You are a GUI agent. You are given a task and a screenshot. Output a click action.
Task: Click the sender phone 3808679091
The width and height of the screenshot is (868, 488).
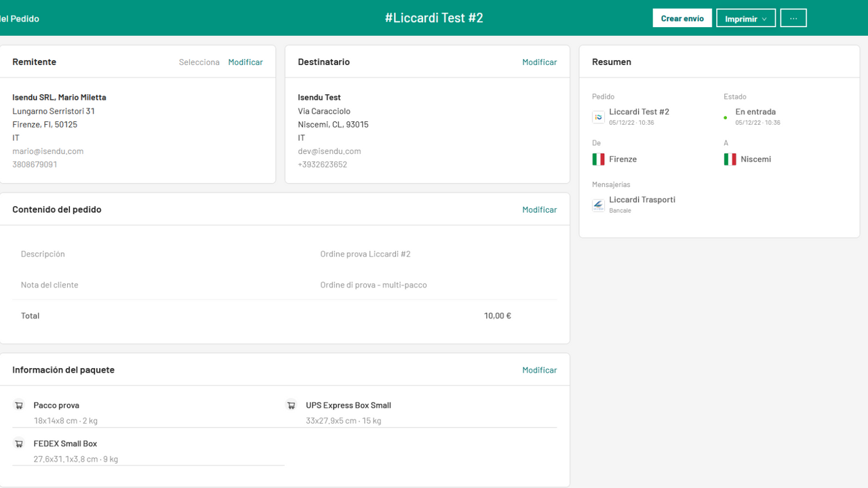[35, 165]
